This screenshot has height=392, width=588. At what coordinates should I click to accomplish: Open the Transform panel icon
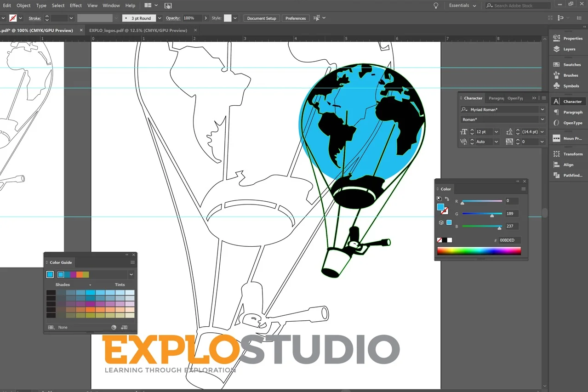click(x=556, y=154)
